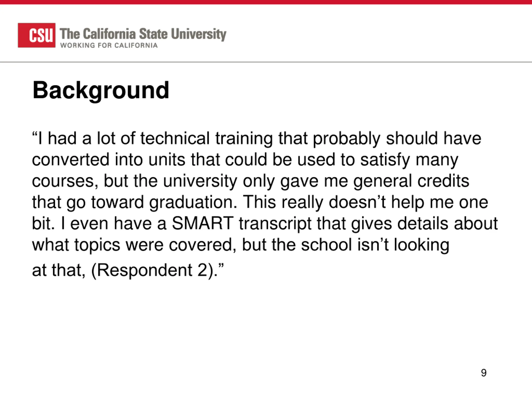Select "The California State University" title text
Screen dimensions: 532x399
tap(143, 34)
